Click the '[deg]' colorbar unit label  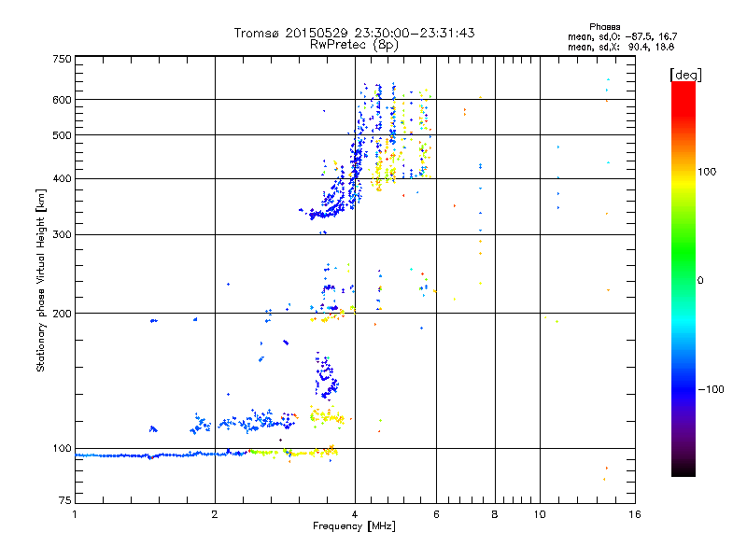[685, 75]
